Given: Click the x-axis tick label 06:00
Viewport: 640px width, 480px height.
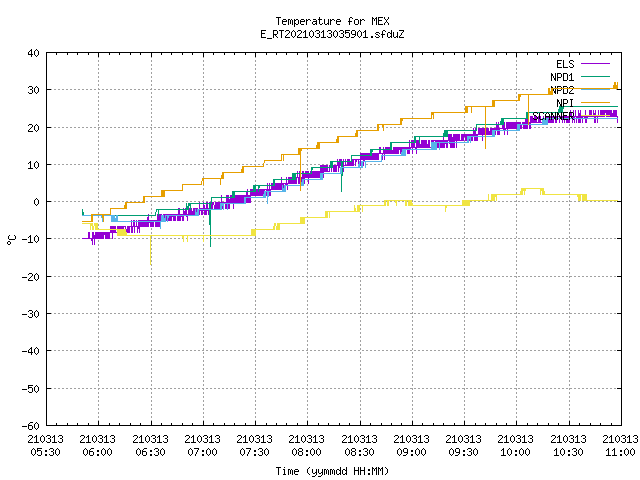Looking at the screenshot, I should pos(98,452).
